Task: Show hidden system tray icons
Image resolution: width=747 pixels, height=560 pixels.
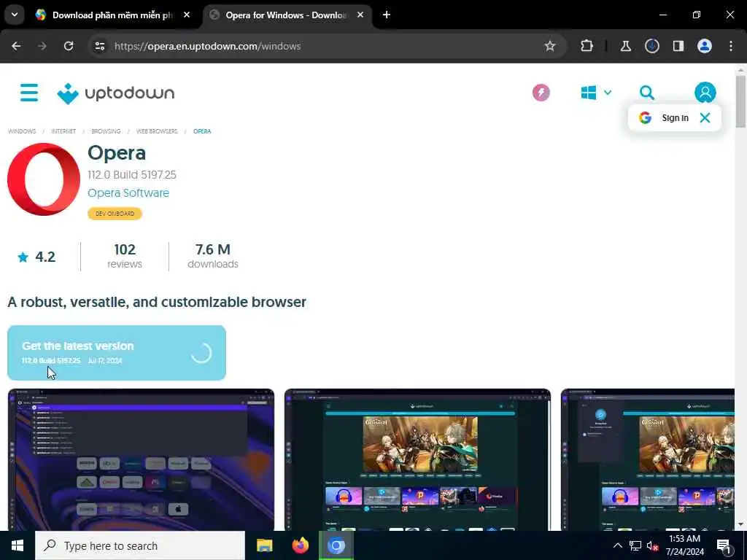Action: point(617,545)
